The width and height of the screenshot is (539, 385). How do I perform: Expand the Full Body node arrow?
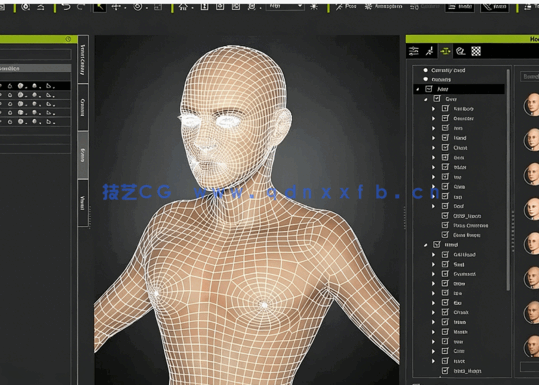pyautogui.click(x=433, y=109)
